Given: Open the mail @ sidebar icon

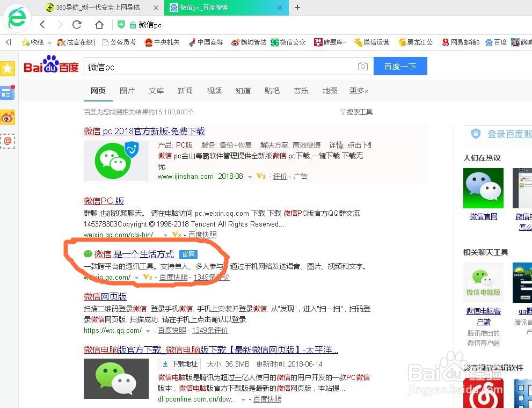Looking at the screenshot, I should coord(8,141).
